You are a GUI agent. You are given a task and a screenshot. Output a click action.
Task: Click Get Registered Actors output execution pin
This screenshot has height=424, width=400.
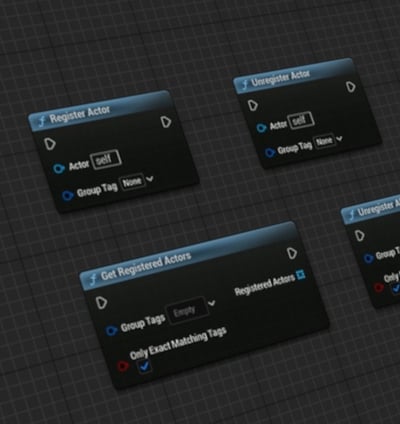[292, 253]
